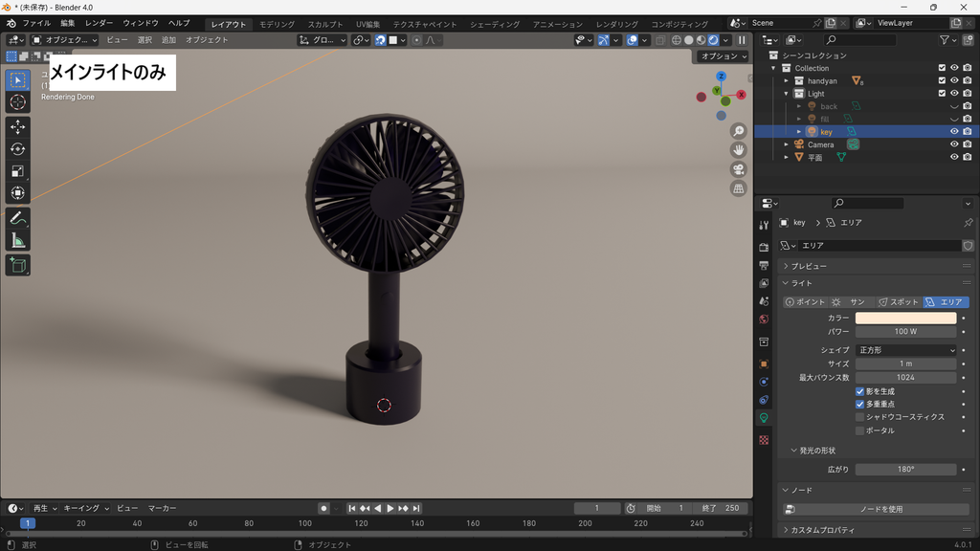Open the シェイプ 正方形 dropdown
Image resolution: width=980 pixels, height=551 pixels.
click(906, 350)
